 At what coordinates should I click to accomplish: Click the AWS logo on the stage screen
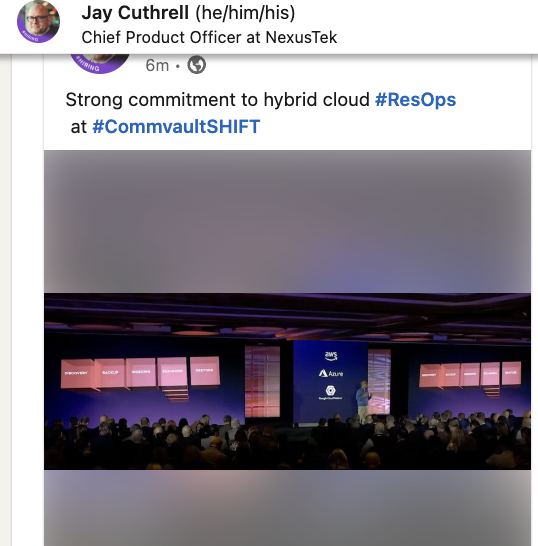(x=331, y=356)
